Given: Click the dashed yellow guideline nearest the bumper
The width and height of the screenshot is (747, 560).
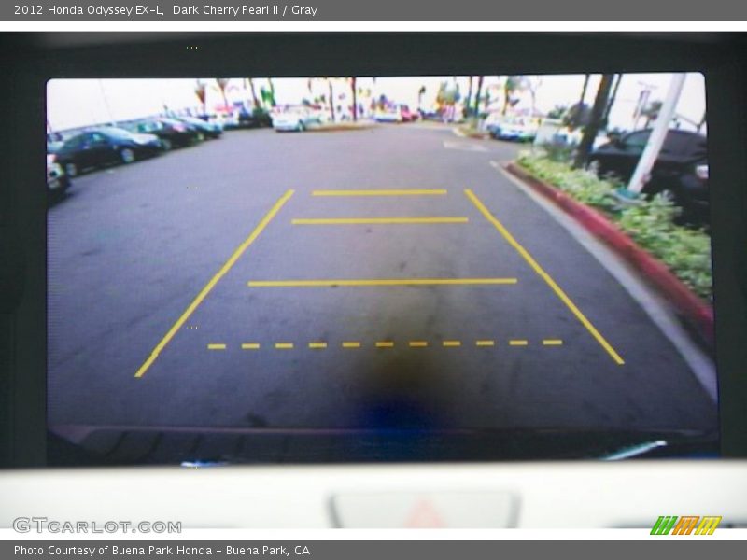Looking at the screenshot, I should coord(384,344).
